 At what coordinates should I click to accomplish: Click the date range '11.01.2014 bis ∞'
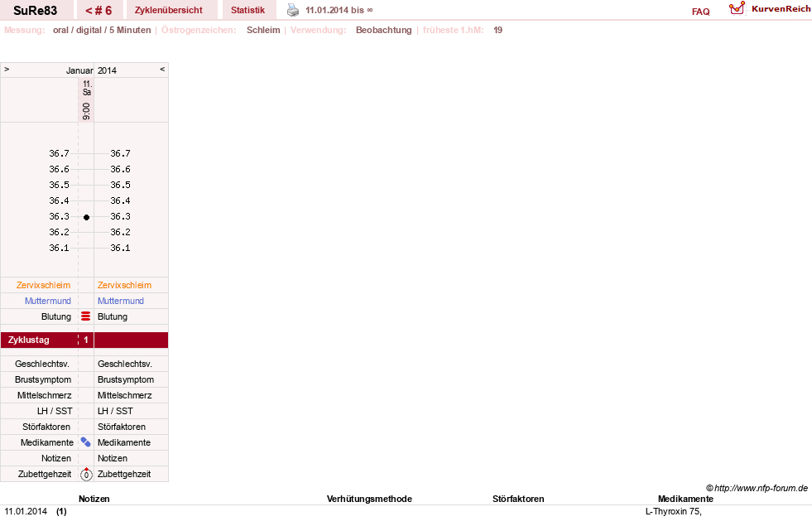pyautogui.click(x=339, y=10)
